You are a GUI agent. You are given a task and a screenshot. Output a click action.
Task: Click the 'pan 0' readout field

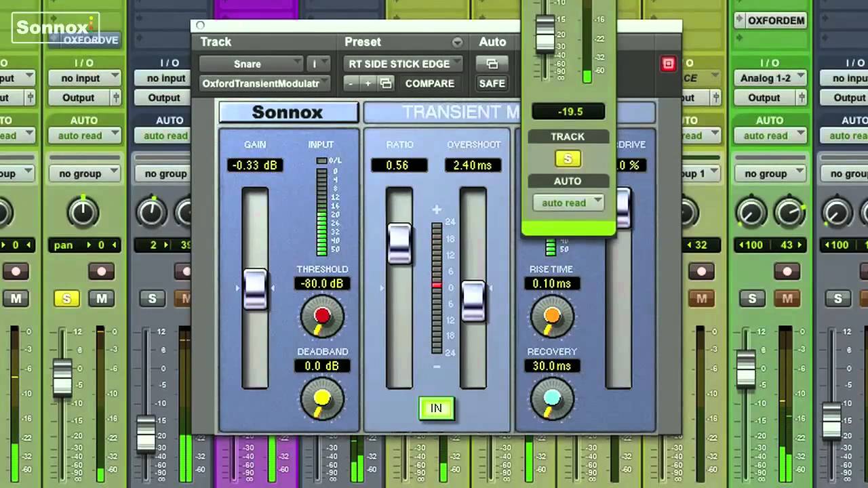coord(84,245)
